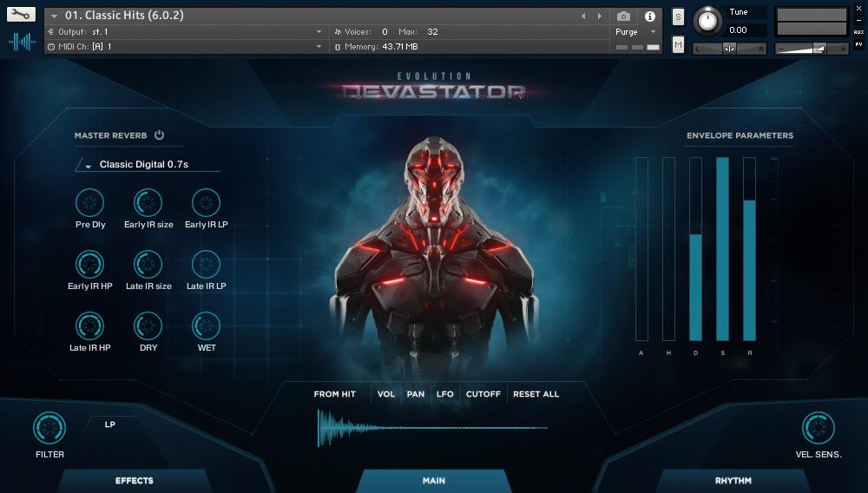Screen dimensions: 868x493
Task: Click the hit waveform display
Action: (x=432, y=428)
